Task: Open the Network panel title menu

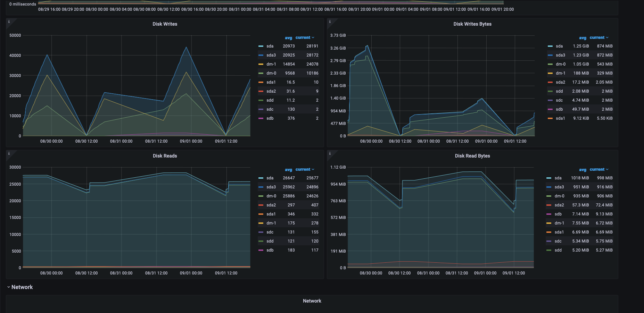Action: pos(312,301)
